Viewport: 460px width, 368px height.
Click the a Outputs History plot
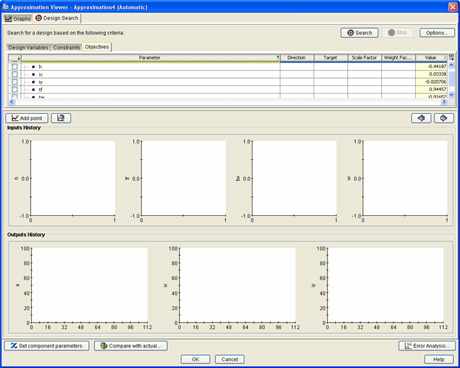(89, 285)
